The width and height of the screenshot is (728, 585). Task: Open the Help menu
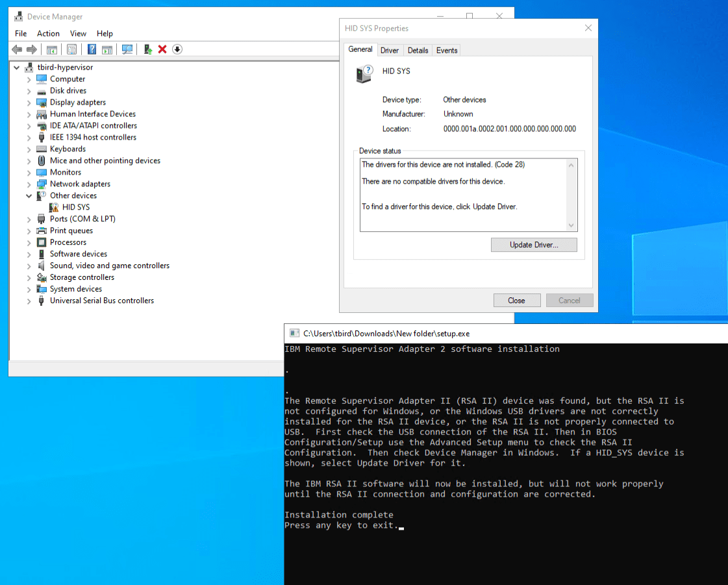tap(105, 33)
